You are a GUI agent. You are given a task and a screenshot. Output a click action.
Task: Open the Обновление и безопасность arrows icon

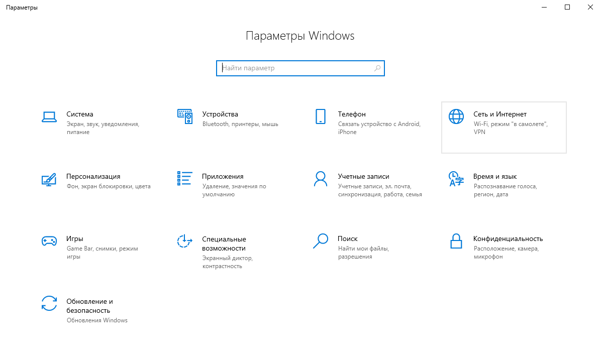coord(49,303)
